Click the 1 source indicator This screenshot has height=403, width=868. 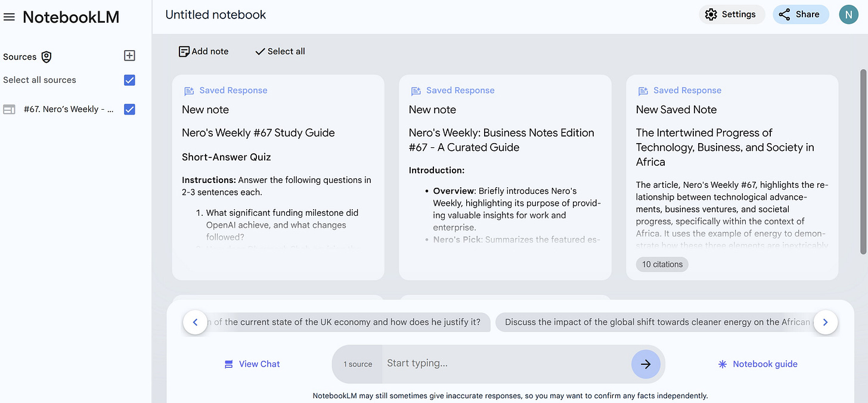coord(358,364)
